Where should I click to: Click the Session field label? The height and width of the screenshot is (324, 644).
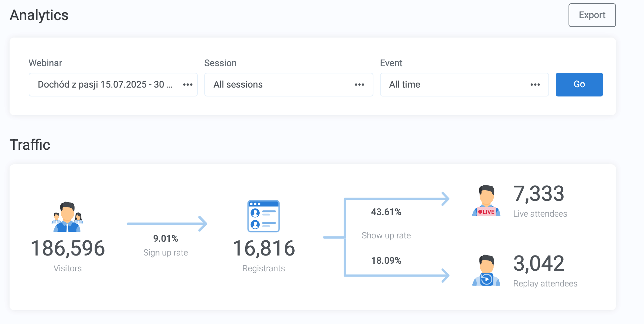(x=220, y=63)
